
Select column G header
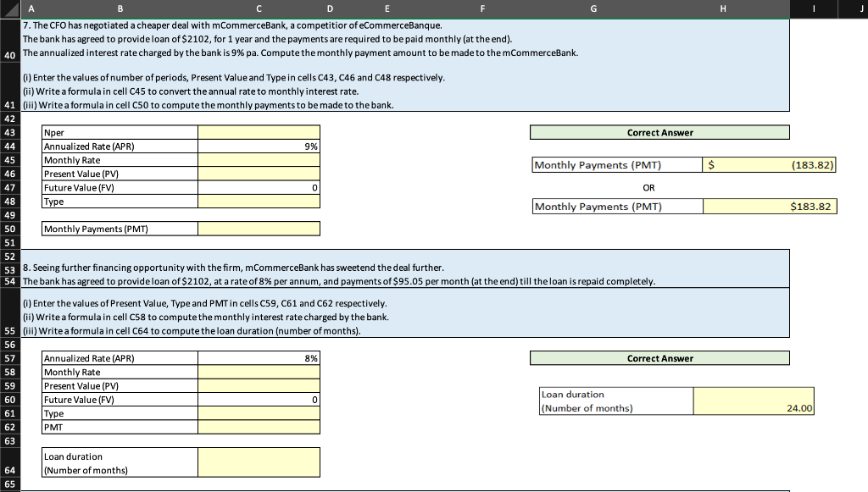coord(593,8)
